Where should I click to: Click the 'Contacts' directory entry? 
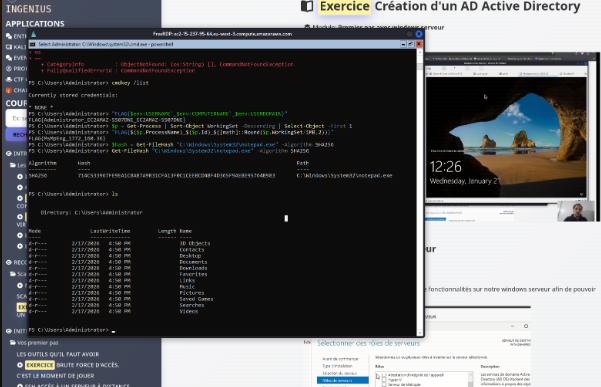[192, 249]
